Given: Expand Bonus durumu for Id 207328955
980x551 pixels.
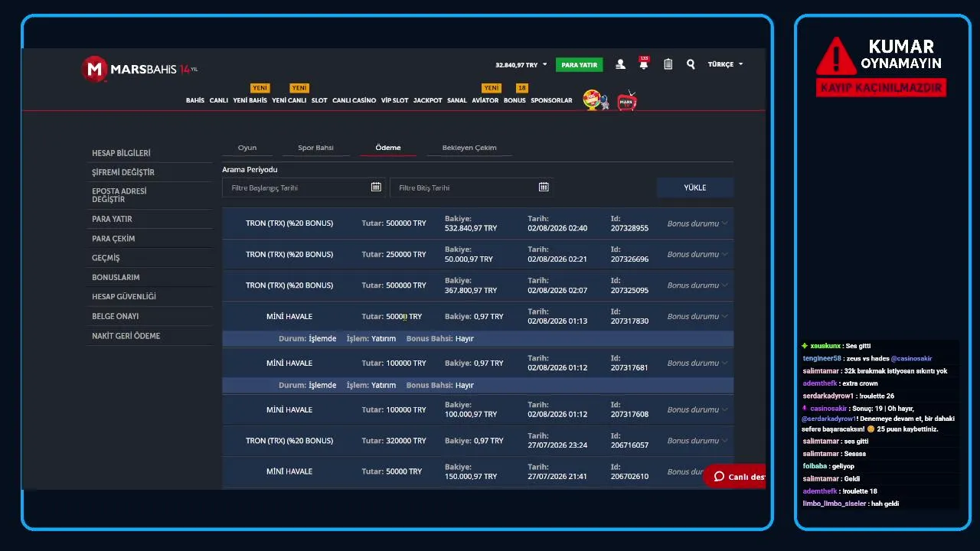Looking at the screenshot, I should [697, 223].
